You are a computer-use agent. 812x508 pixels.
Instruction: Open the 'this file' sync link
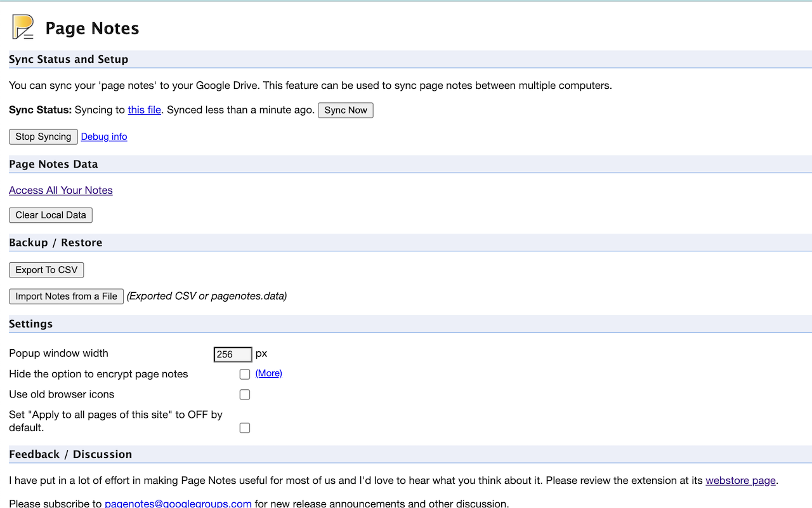pos(144,110)
